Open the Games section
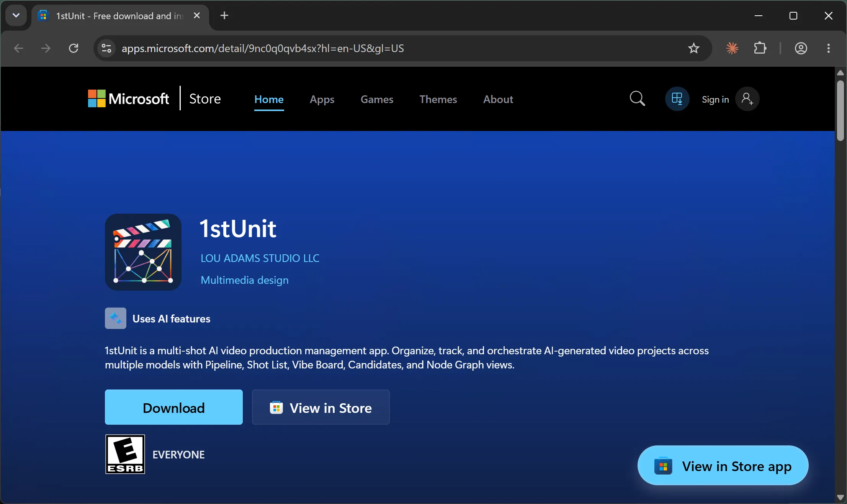Image resolution: width=847 pixels, height=504 pixels. pos(377,99)
